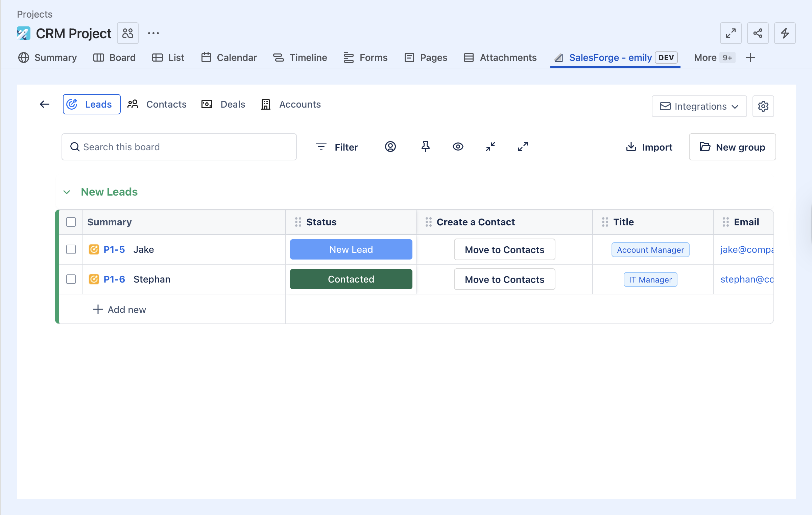Open the Timeline tab

(x=300, y=58)
